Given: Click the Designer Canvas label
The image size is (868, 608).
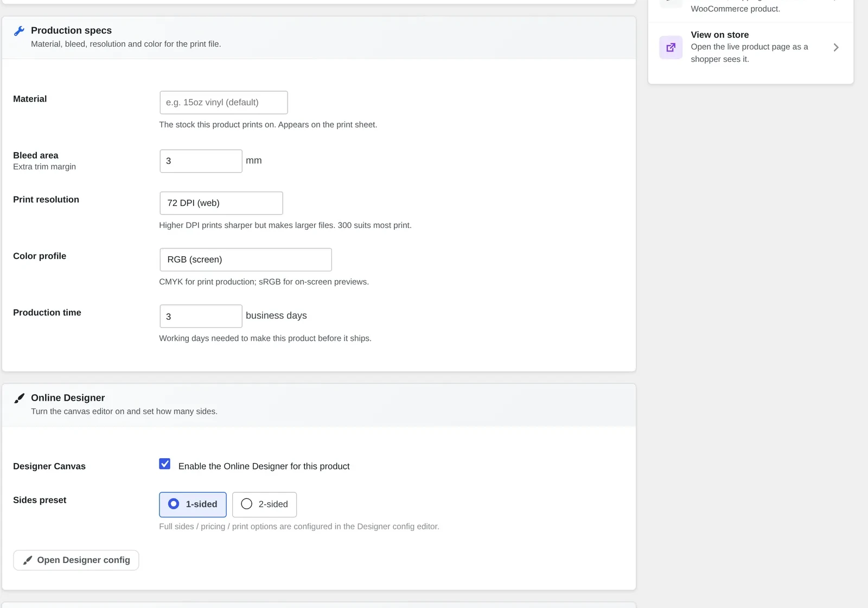Looking at the screenshot, I should 49,466.
